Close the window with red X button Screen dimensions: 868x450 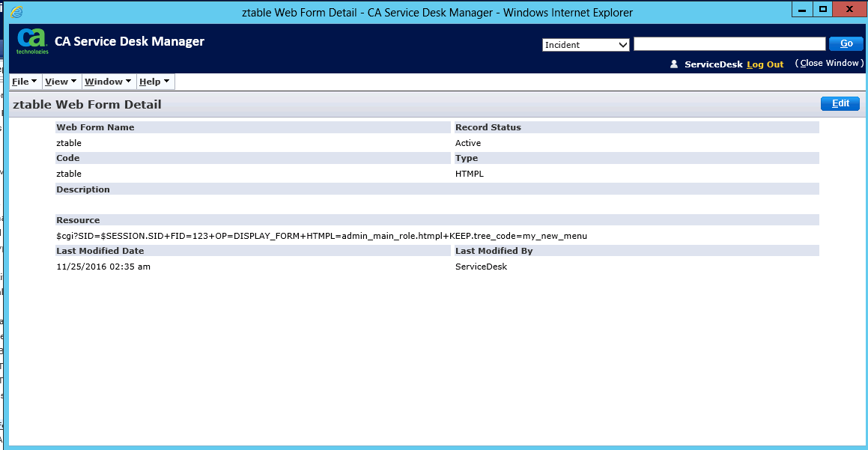[x=849, y=9]
